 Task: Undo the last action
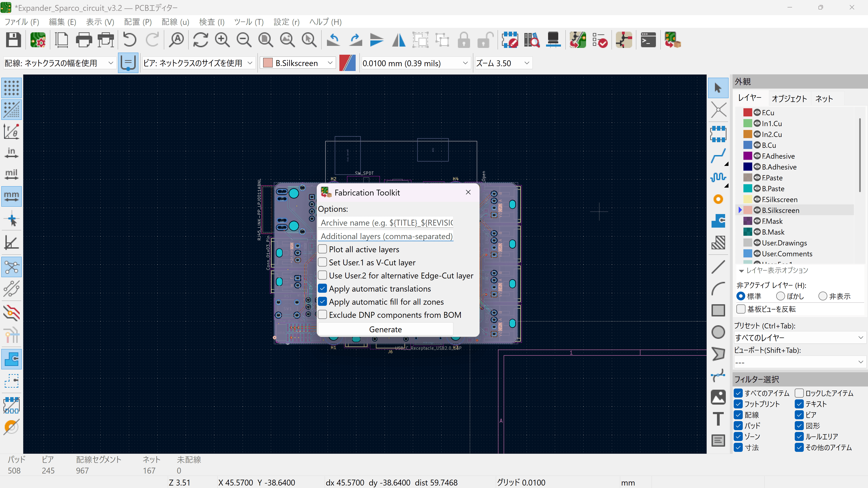pyautogui.click(x=129, y=40)
